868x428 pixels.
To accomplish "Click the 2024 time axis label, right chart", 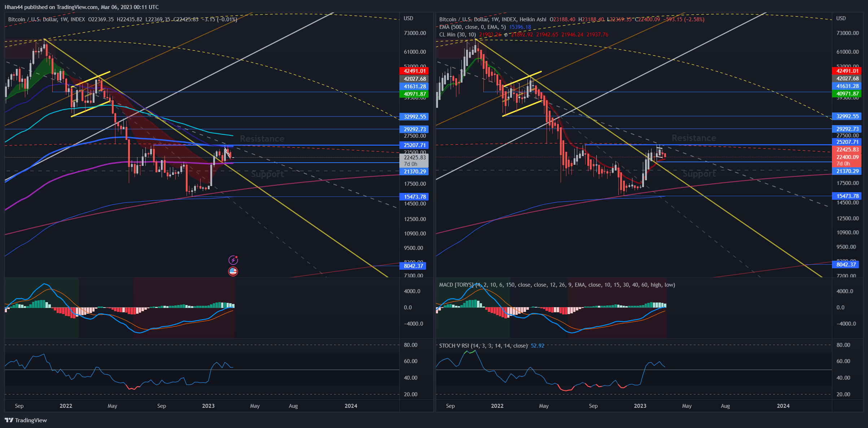I will click(783, 406).
